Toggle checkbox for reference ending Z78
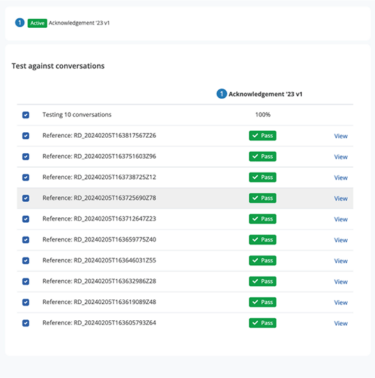The width and height of the screenshot is (375, 378). click(26, 198)
